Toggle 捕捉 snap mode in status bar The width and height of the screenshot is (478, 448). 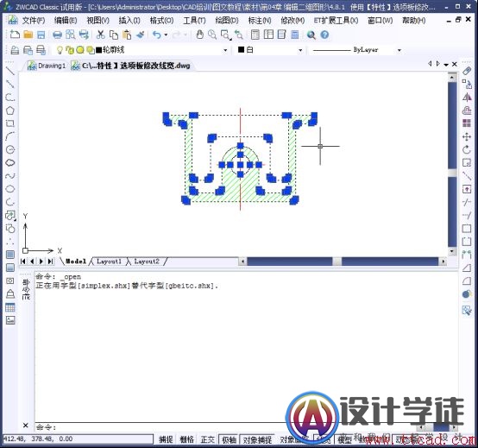coord(166,439)
